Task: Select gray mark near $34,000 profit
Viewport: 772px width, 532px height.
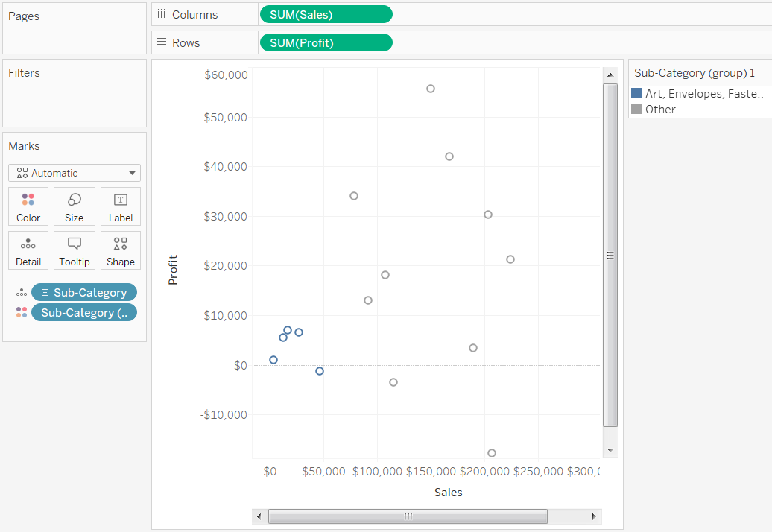Action: 353,196
